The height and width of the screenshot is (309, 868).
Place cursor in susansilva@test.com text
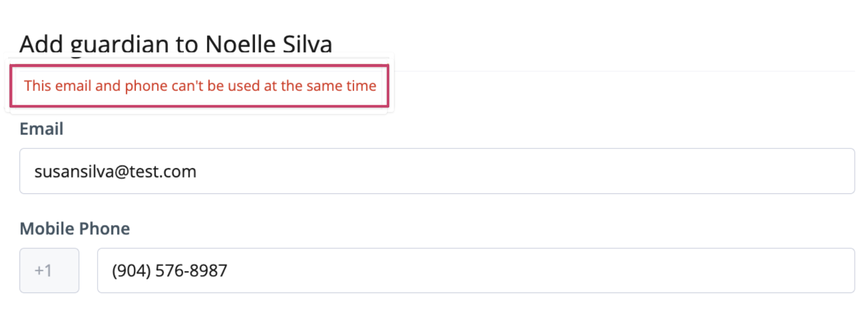click(115, 172)
